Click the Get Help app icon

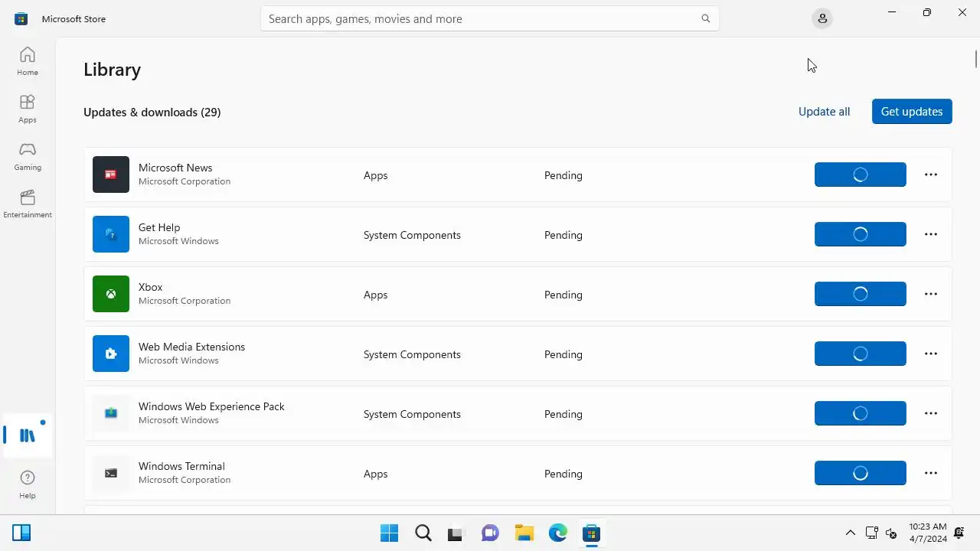pos(111,234)
